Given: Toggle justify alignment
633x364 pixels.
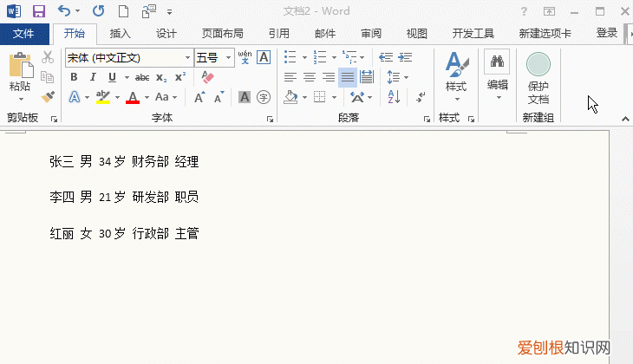Looking at the screenshot, I should click(x=348, y=77).
